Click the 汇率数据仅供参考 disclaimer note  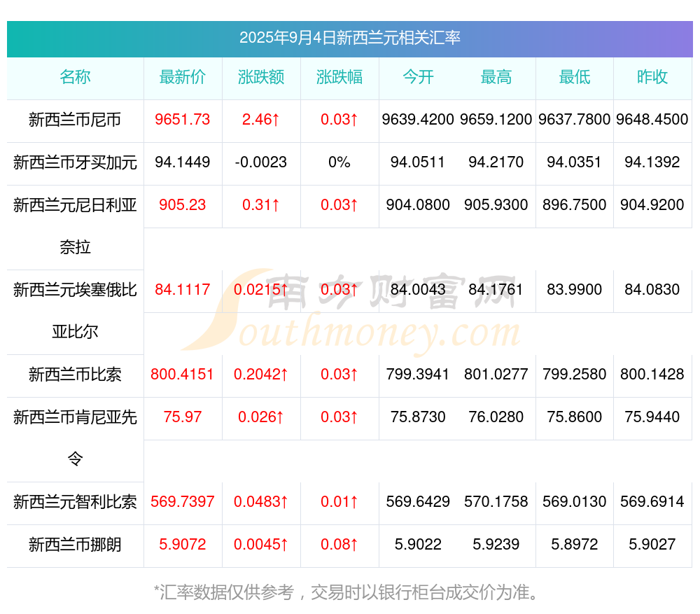click(346, 593)
